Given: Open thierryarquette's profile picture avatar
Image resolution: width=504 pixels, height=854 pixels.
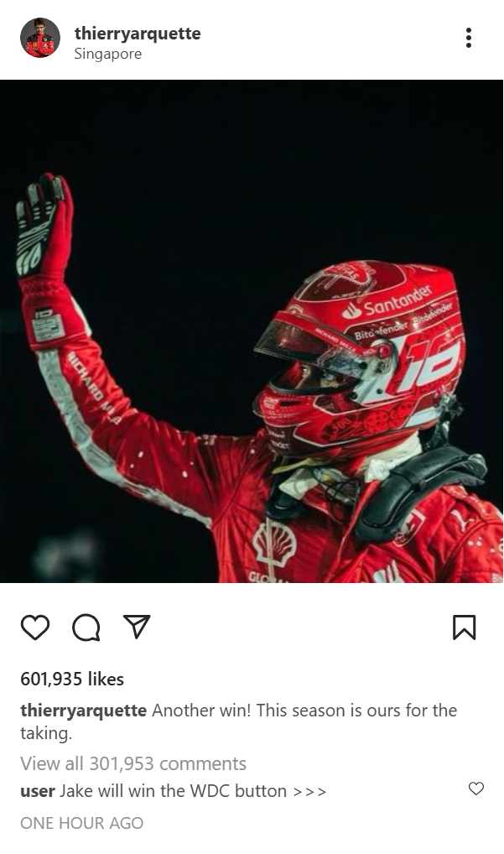Looking at the screenshot, I should 40,38.
